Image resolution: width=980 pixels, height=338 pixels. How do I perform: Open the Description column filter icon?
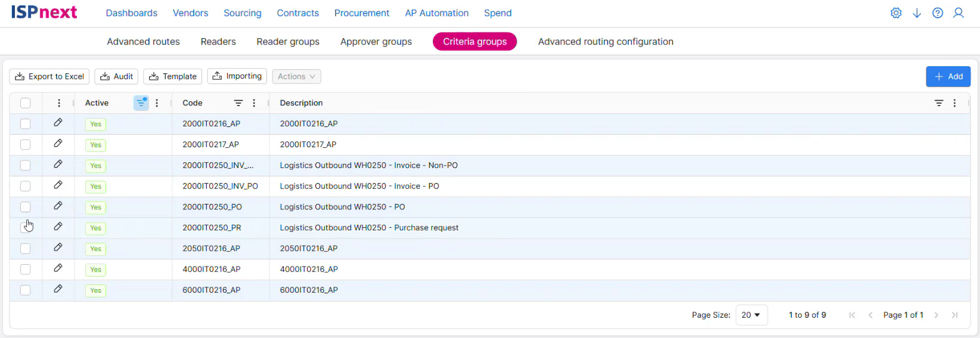click(x=939, y=103)
